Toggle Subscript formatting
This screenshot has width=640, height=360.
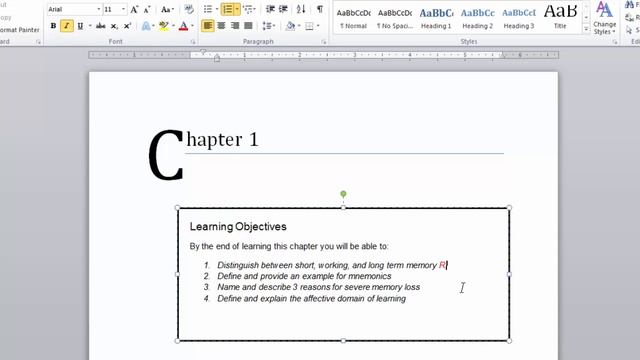coord(114,26)
